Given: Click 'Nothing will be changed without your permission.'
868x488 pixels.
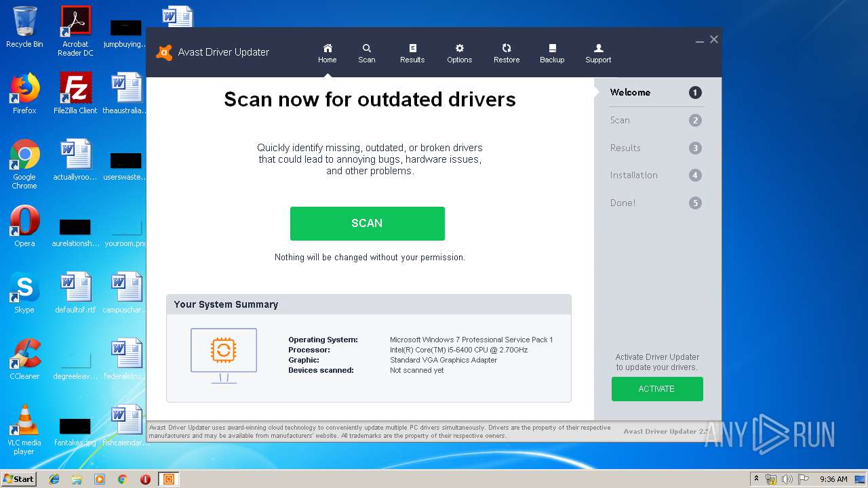Looking at the screenshot, I should click(x=370, y=258).
